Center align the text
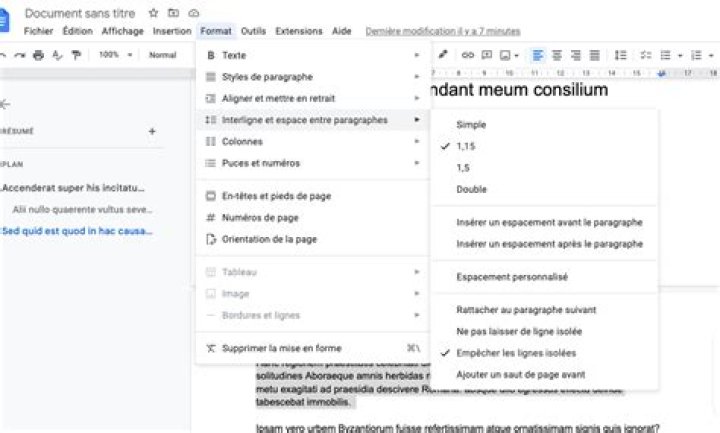The image size is (720, 433). (x=557, y=55)
